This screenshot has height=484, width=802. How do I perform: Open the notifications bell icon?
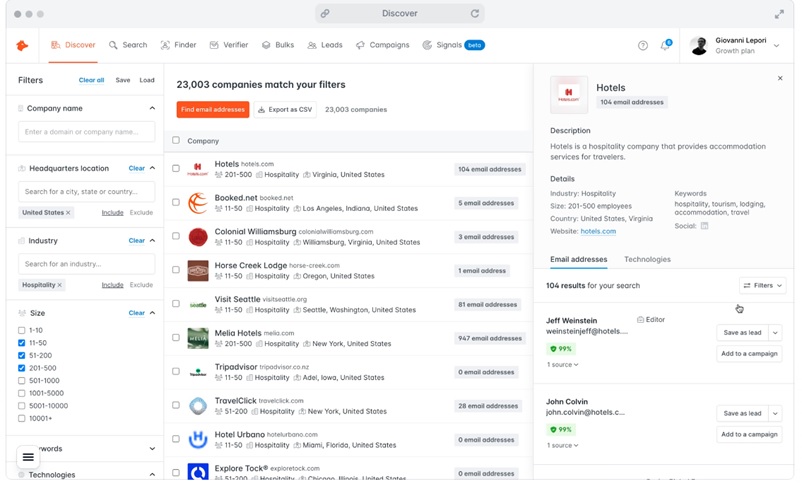click(x=665, y=45)
